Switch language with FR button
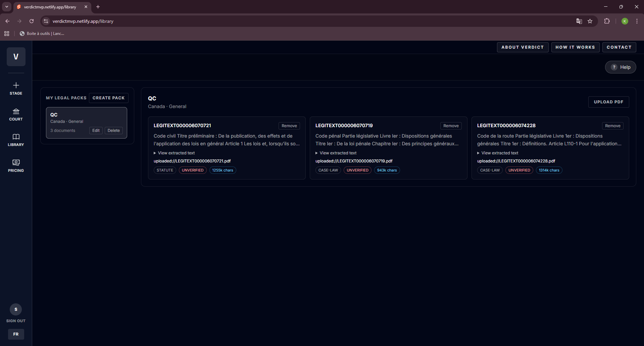The height and width of the screenshot is (346, 644). point(16,334)
